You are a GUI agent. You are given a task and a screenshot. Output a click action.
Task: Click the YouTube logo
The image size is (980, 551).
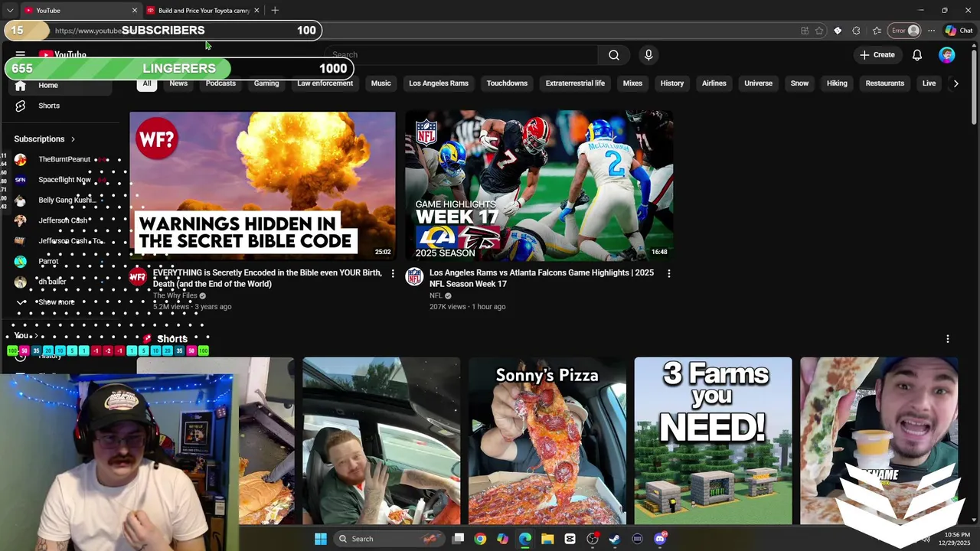[x=63, y=55]
